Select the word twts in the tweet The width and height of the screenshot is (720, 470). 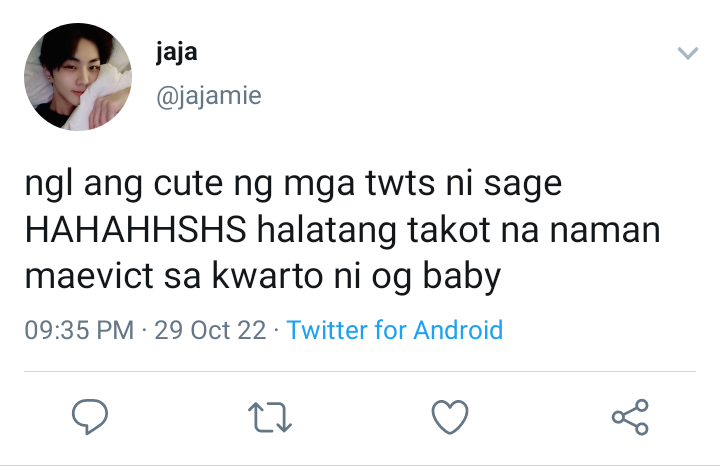tap(400, 184)
